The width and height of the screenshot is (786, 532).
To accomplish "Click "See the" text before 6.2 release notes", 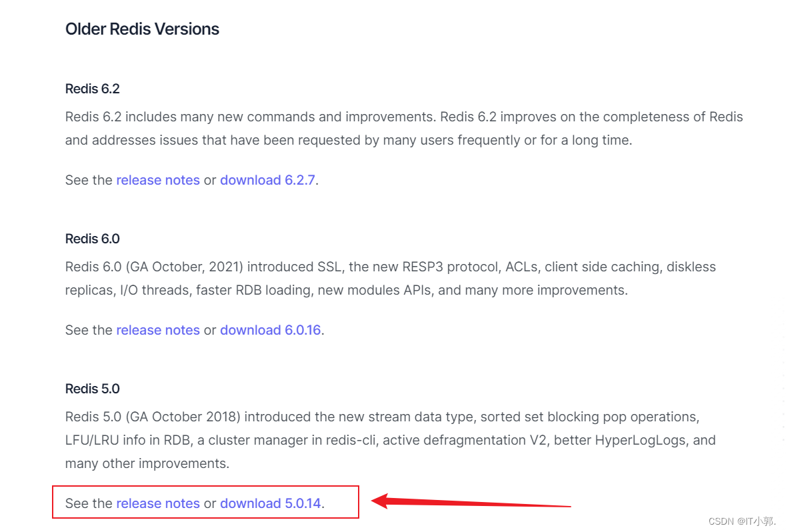I will (89, 180).
